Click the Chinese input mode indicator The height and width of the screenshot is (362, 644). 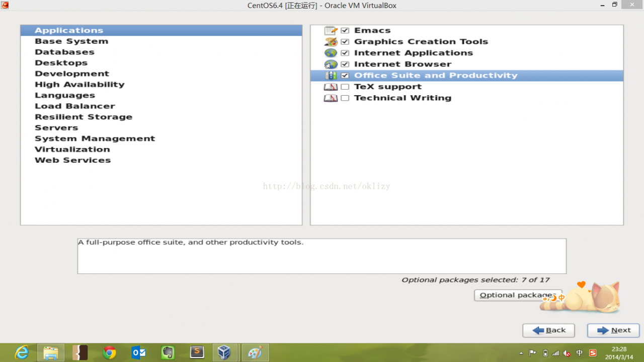coord(580,353)
